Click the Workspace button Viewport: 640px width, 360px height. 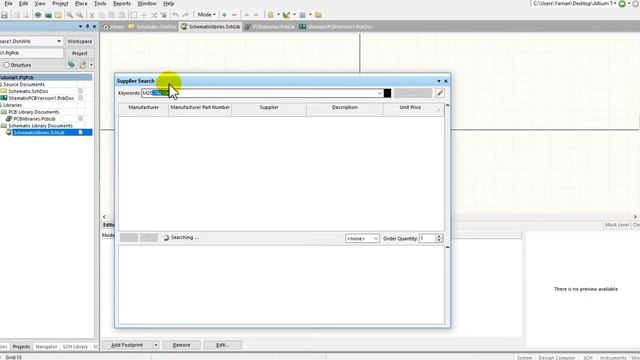pyautogui.click(x=80, y=41)
